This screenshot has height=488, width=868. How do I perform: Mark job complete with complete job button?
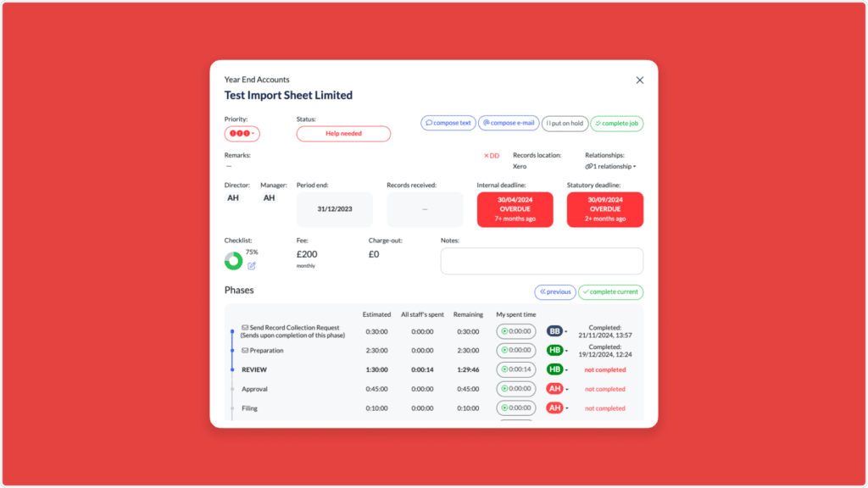[x=616, y=124]
